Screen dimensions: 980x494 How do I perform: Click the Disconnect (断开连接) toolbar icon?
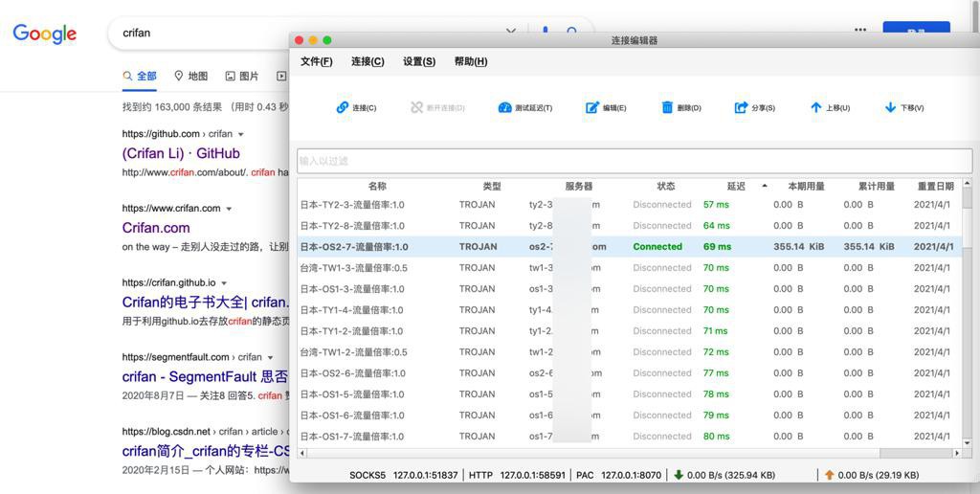coord(417,107)
